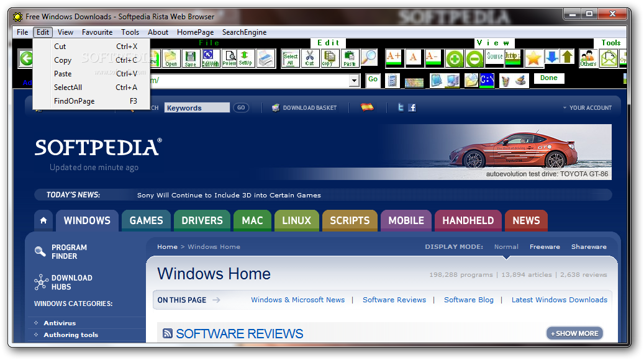View page Source from the toolbar
644x360 pixels.
[x=494, y=58]
